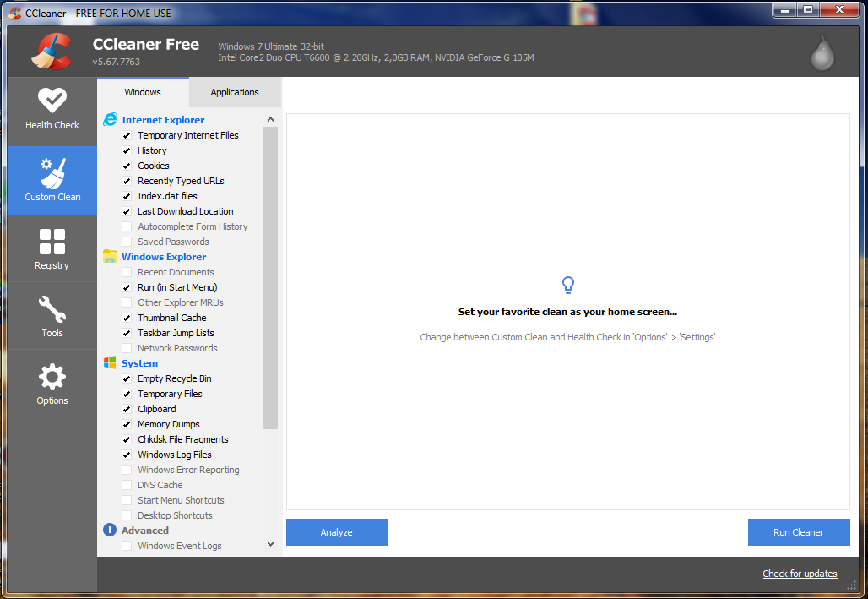
Task: Toggle Run (in Start Menu) checkbox
Action: pos(127,287)
